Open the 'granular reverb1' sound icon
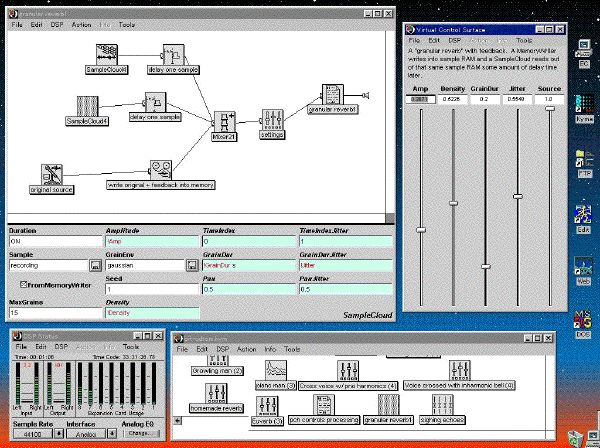 pos(388,405)
